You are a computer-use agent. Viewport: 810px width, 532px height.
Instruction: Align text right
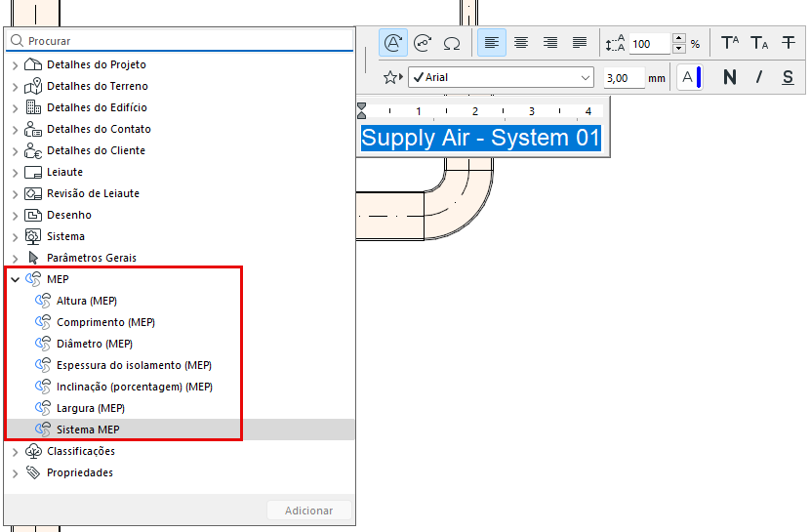(550, 42)
